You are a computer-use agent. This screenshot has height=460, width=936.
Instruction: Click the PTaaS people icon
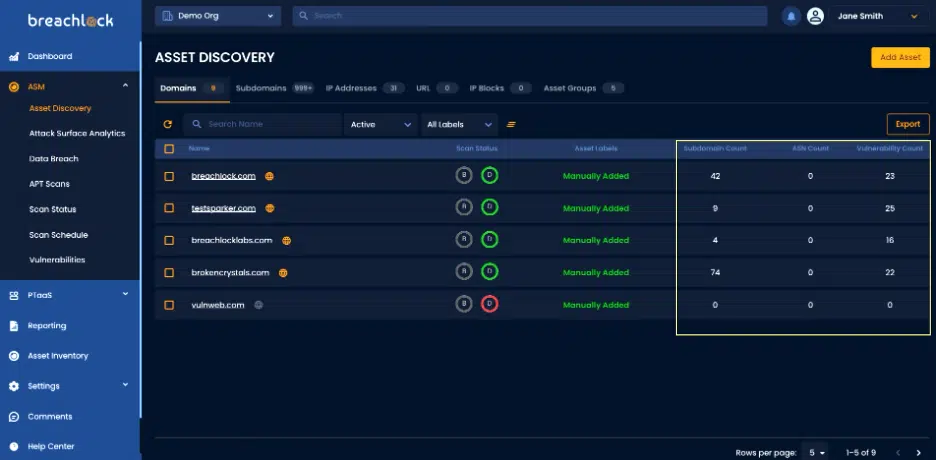coord(14,295)
